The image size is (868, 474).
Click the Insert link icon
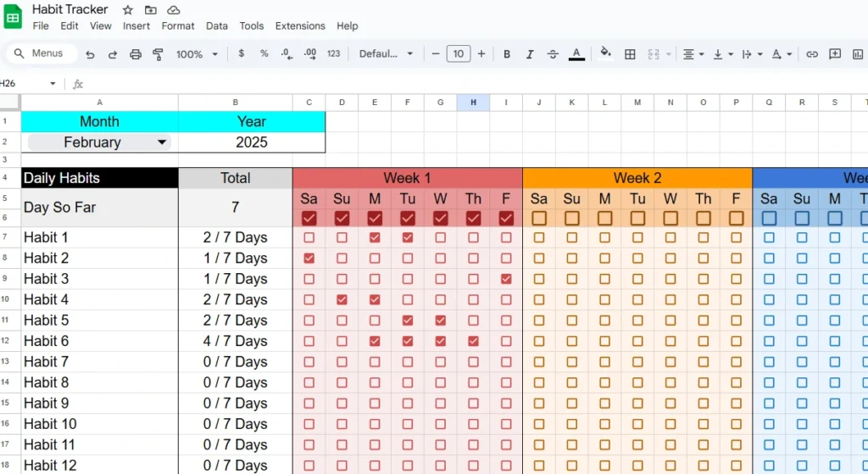click(812, 54)
